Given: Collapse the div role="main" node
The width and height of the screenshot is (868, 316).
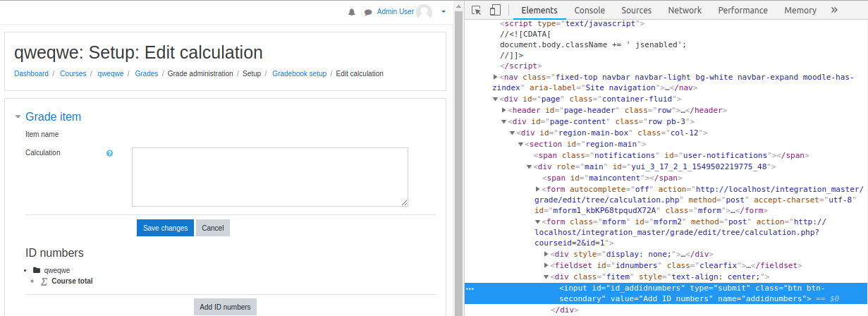Looking at the screenshot, I should (529, 166).
